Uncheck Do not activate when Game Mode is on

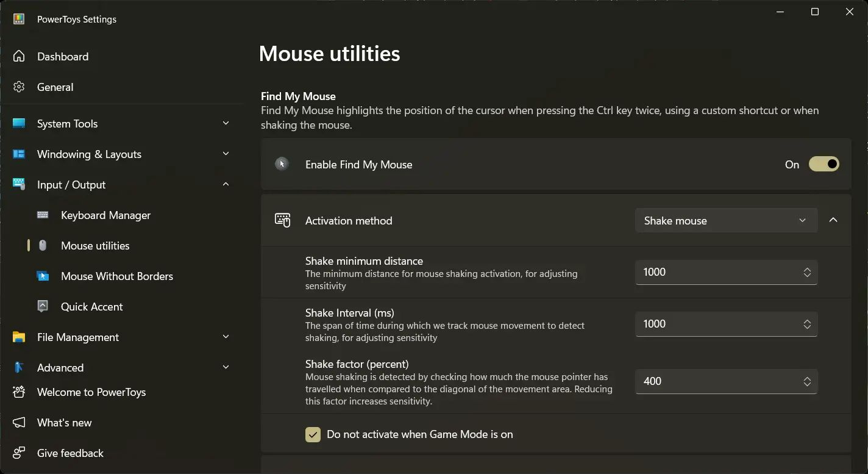[313, 434]
